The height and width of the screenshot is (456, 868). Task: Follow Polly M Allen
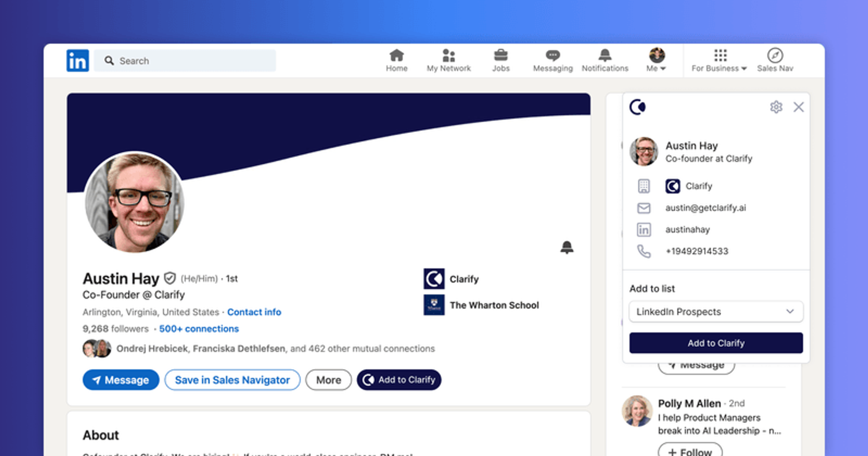(x=690, y=450)
